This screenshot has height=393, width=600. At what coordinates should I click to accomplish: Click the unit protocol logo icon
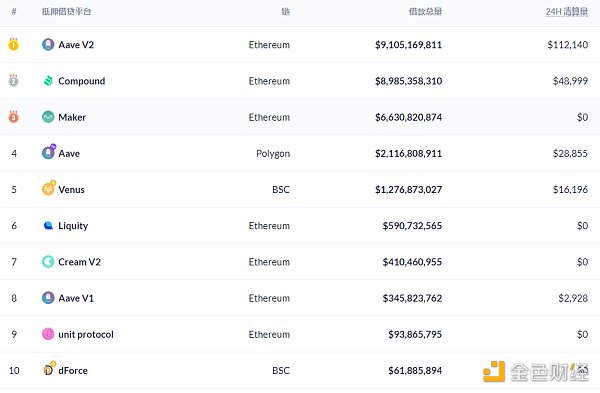tap(48, 334)
